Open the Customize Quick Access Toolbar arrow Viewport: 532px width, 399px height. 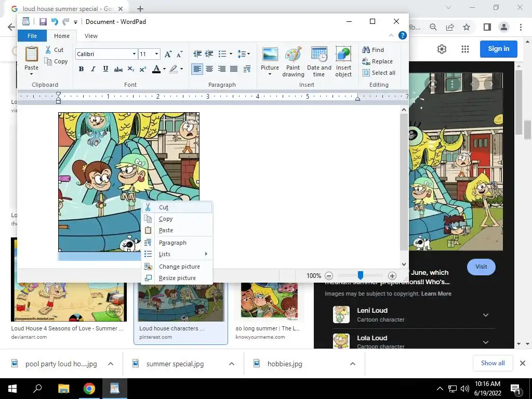(75, 22)
